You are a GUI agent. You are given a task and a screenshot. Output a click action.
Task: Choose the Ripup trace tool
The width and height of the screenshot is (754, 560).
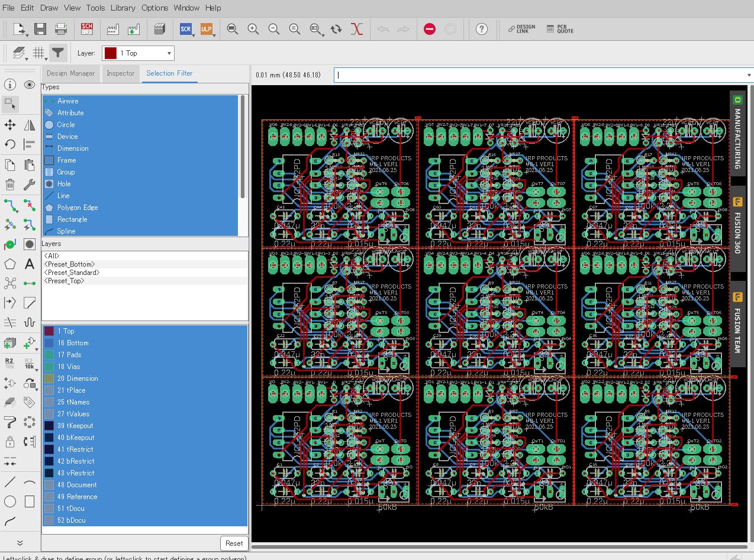click(30, 205)
